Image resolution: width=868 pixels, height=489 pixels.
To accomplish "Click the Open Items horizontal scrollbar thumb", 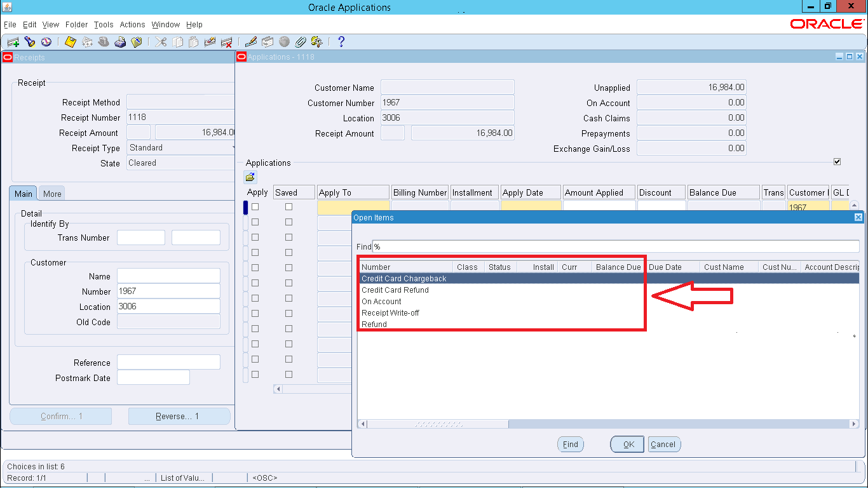I will [438, 424].
